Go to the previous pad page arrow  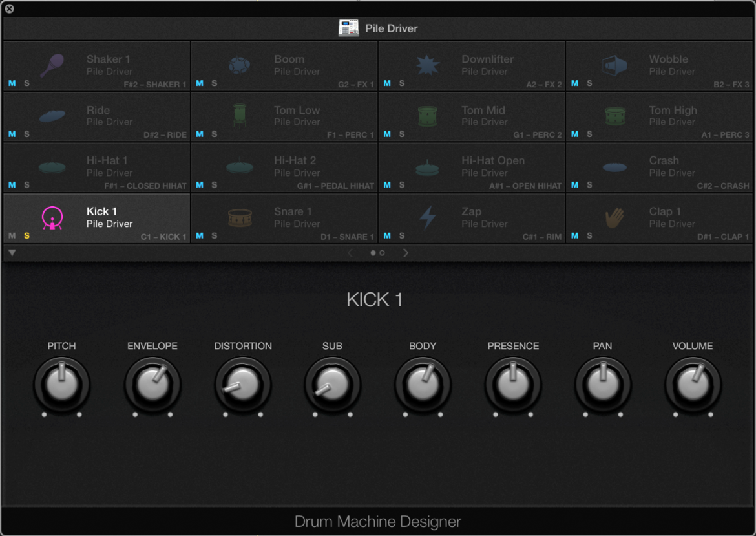click(350, 253)
